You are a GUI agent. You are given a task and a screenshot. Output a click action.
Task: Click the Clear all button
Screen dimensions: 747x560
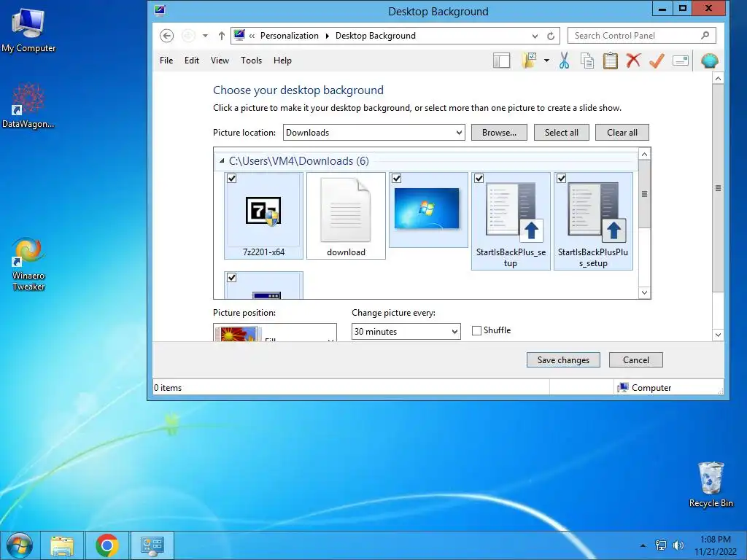[x=622, y=133]
